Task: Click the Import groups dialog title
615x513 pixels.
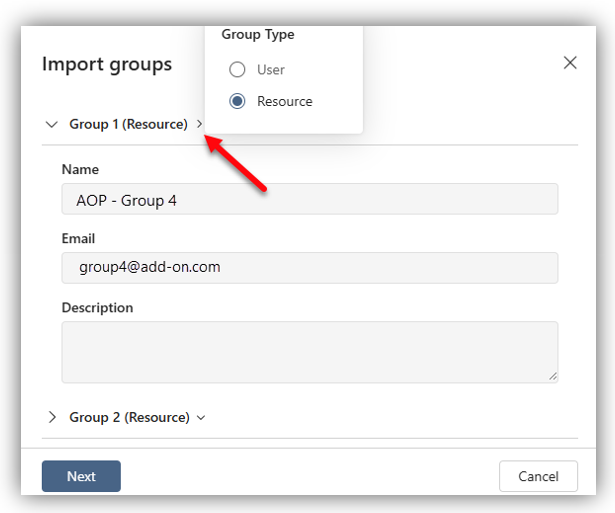Action: tap(107, 64)
